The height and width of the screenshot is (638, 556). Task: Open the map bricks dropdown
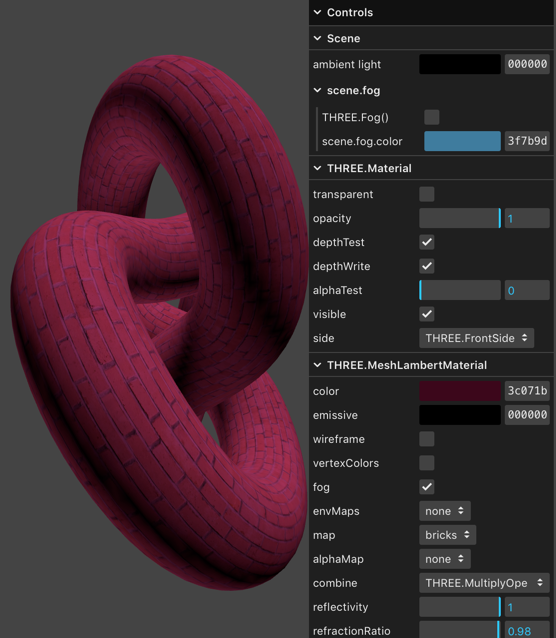[x=447, y=535]
